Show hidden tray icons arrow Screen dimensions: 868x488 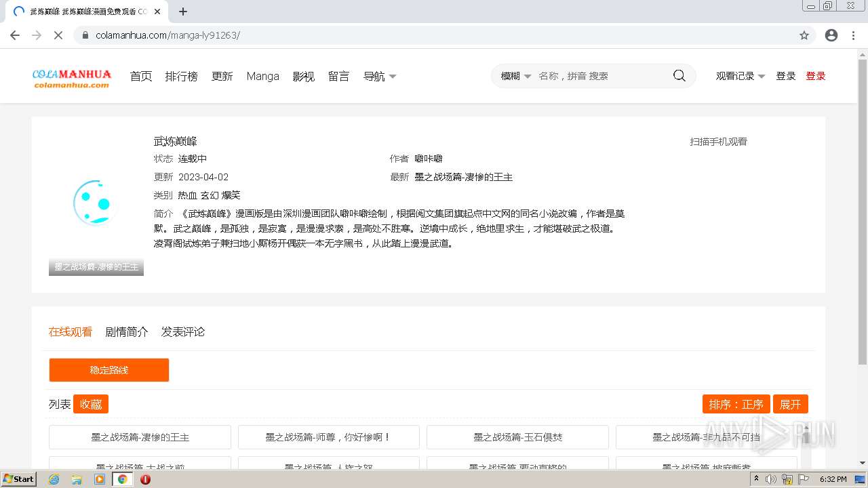(756, 479)
